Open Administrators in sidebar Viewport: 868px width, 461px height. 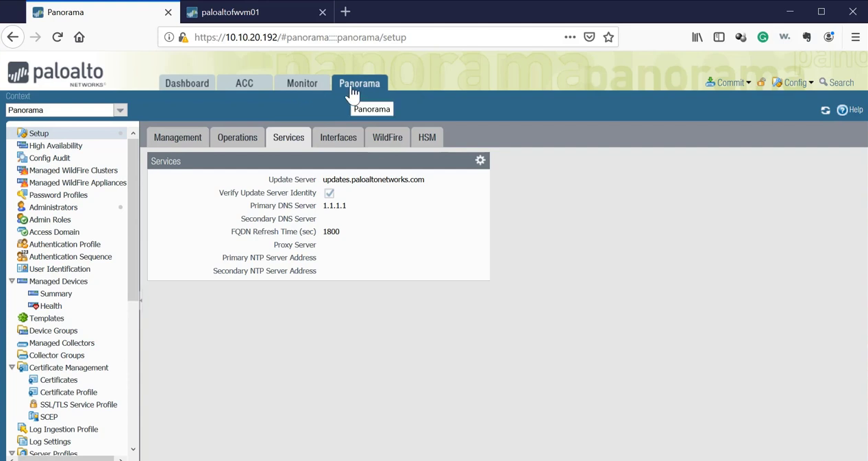pos(53,207)
